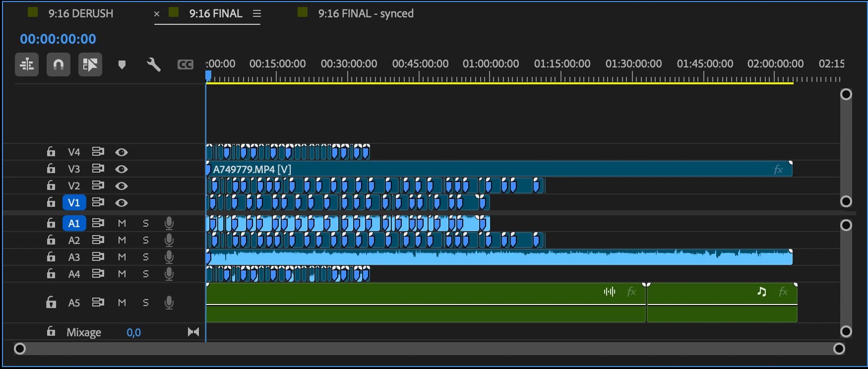Image resolution: width=868 pixels, height=369 pixels.
Task: Solo the A1 track
Action: [x=146, y=223]
